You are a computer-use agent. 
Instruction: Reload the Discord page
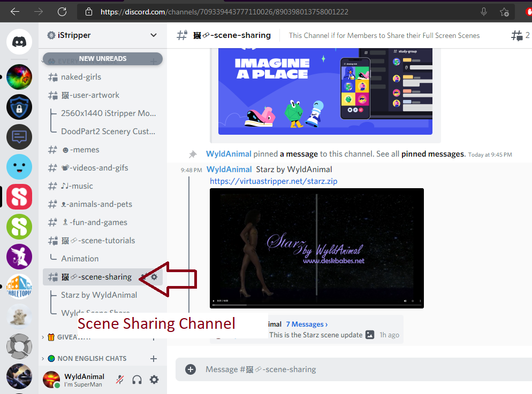tap(62, 12)
